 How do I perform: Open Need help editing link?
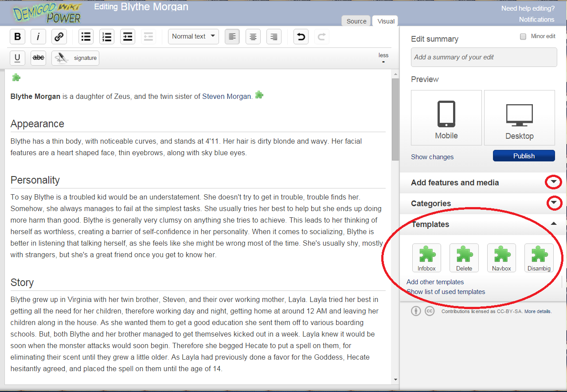click(528, 8)
